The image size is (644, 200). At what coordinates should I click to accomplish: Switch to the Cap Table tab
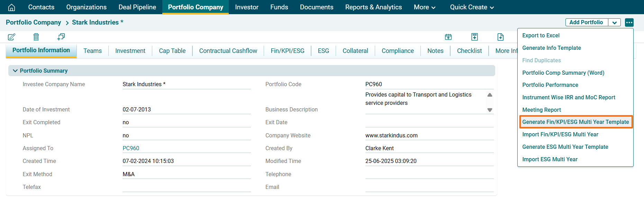click(x=172, y=51)
